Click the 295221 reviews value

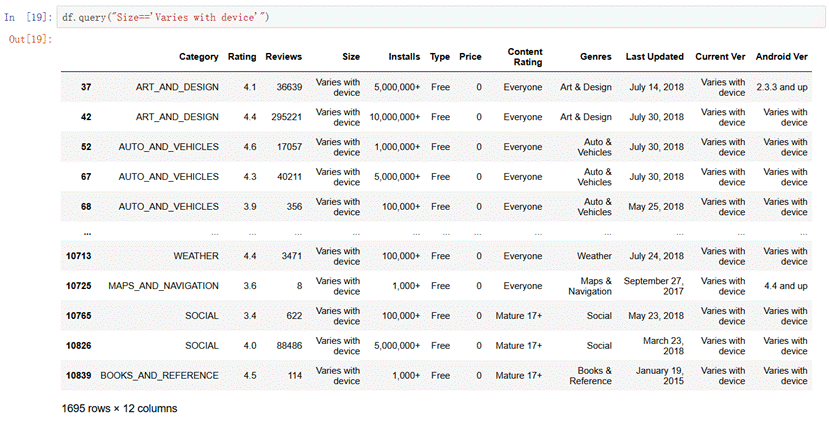pyautogui.click(x=287, y=117)
